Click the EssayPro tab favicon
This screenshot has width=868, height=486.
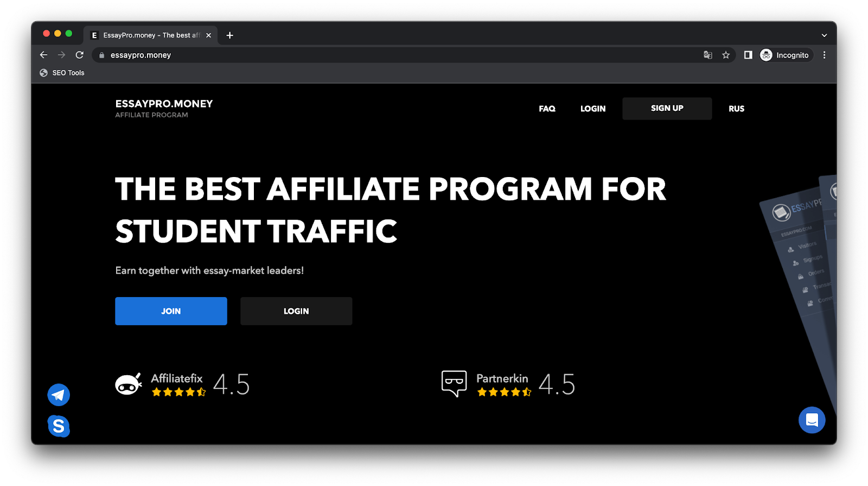pos(94,35)
